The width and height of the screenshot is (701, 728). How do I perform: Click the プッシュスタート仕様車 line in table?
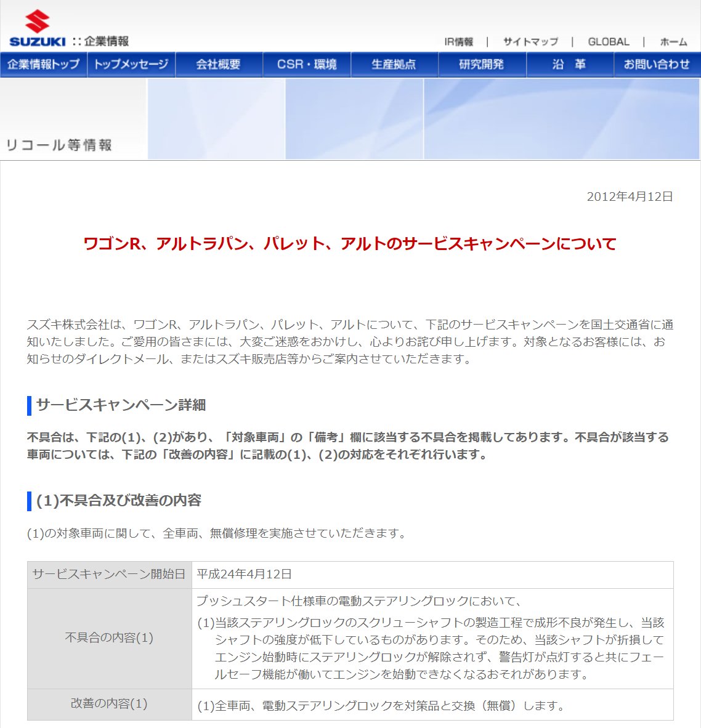coord(359,601)
